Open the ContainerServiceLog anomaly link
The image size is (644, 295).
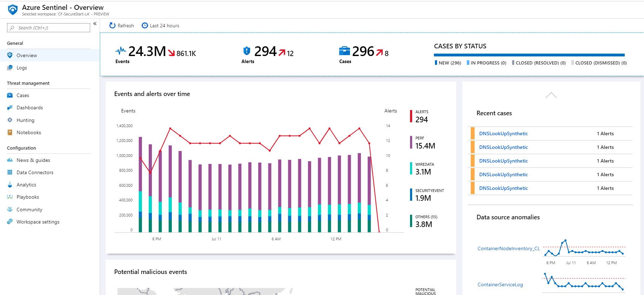pos(500,284)
